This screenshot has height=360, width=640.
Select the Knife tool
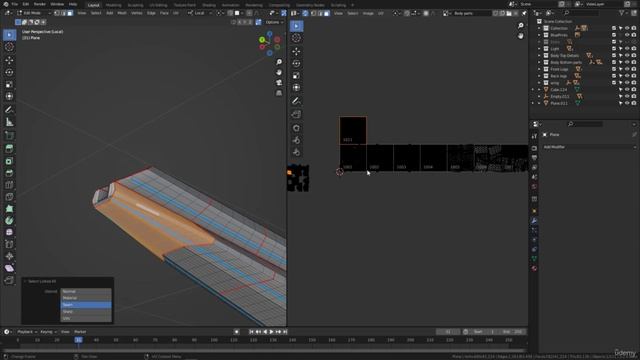pyautogui.click(x=9, y=197)
